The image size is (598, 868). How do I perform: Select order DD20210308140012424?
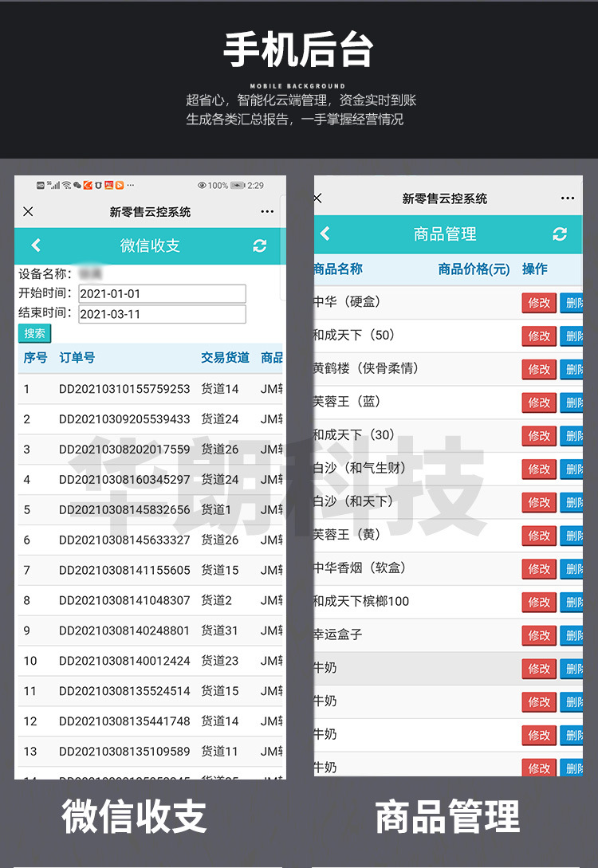click(124, 661)
